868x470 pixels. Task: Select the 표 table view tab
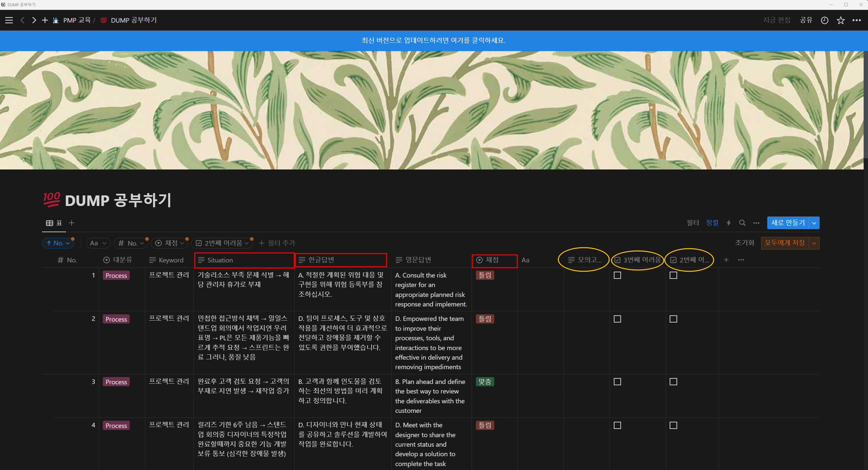click(x=54, y=223)
